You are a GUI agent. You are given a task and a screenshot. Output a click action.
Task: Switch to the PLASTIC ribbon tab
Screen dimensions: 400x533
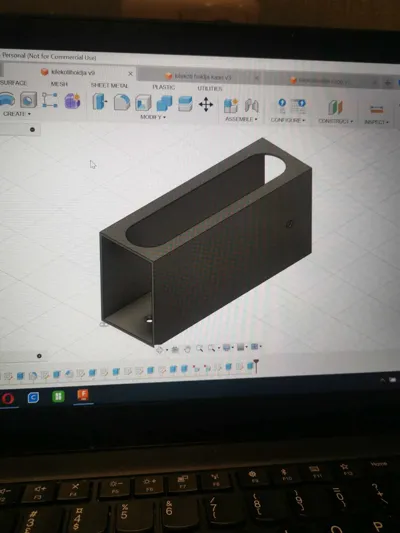click(163, 87)
